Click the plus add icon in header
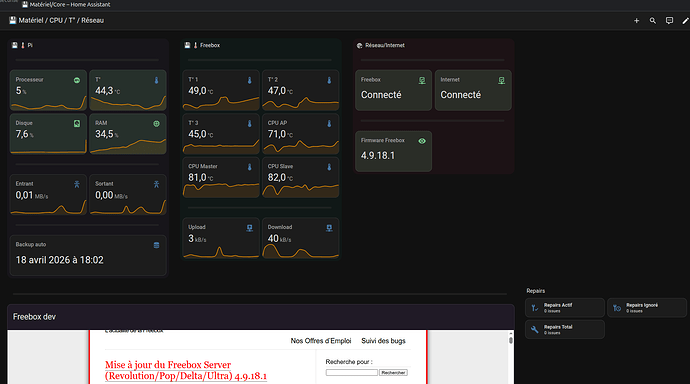The width and height of the screenshot is (690, 384). coord(636,21)
